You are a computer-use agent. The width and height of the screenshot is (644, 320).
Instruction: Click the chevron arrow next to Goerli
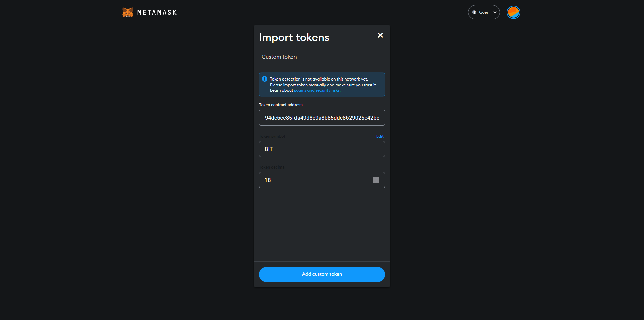pyautogui.click(x=495, y=12)
